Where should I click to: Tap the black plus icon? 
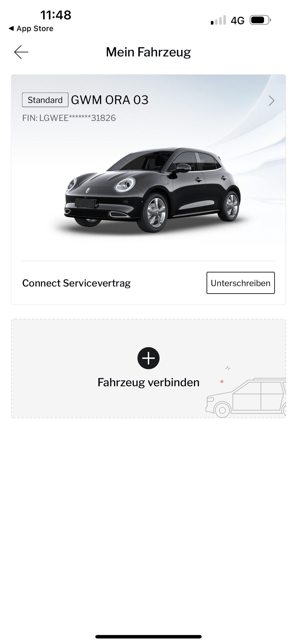148,358
